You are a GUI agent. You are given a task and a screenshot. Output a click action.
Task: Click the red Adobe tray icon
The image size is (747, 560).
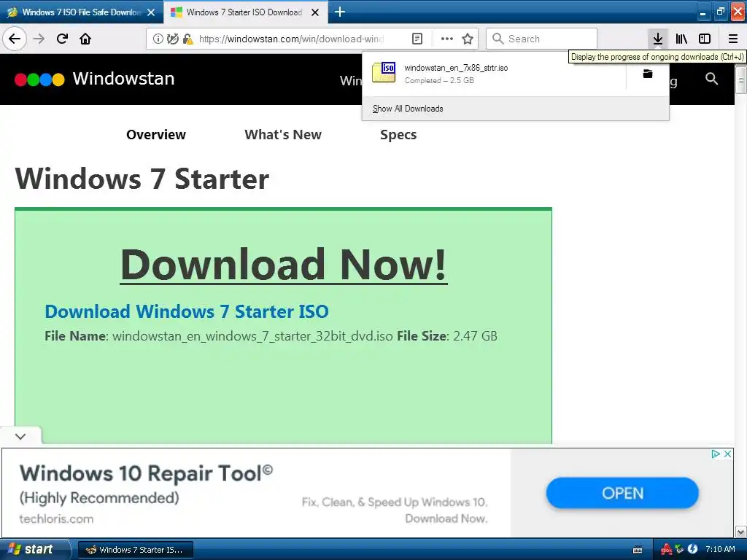click(x=666, y=550)
